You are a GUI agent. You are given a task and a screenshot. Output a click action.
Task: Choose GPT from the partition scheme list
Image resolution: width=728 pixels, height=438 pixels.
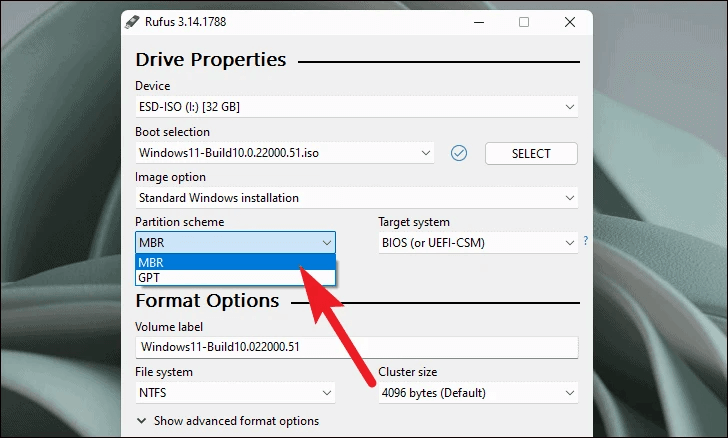tap(235, 277)
